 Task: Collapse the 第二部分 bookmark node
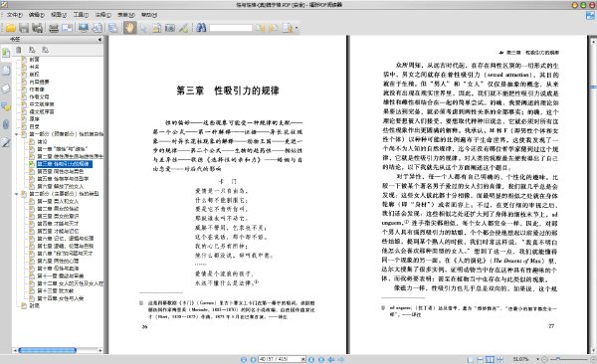point(16,194)
